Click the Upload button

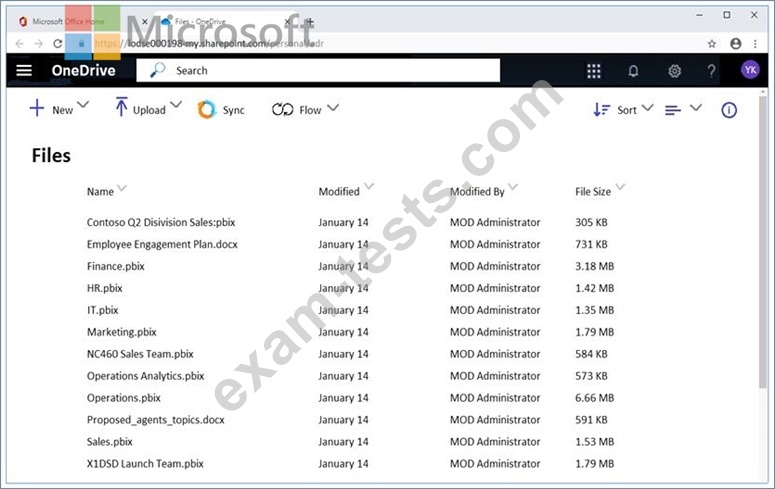141,108
